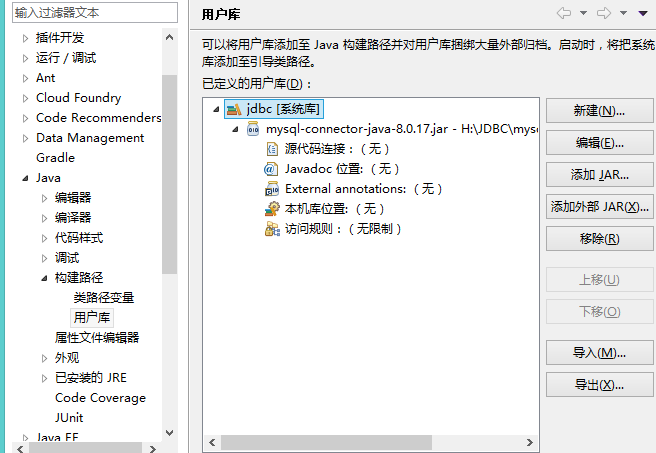
Task: Click the back navigation arrow icon
Action: click(x=564, y=13)
